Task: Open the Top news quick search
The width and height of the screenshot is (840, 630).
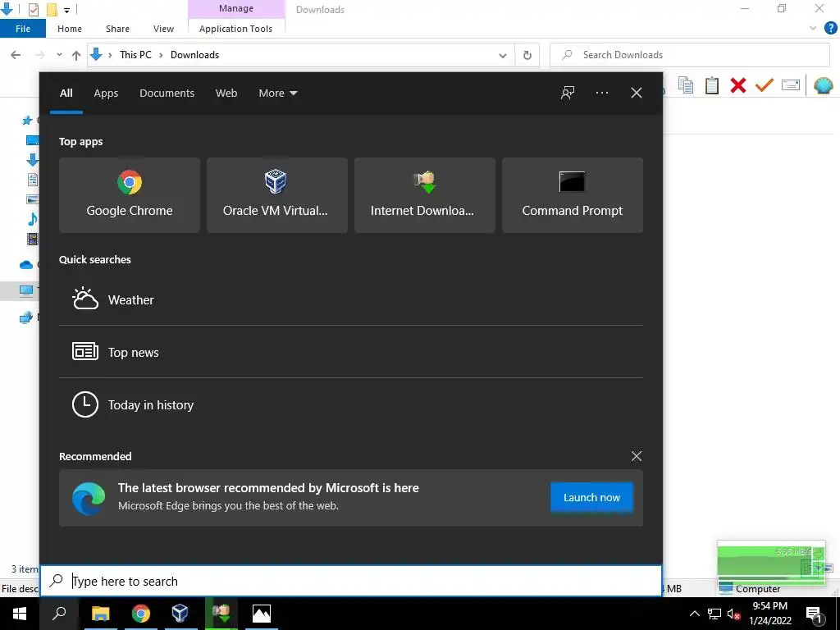Action: click(351, 352)
